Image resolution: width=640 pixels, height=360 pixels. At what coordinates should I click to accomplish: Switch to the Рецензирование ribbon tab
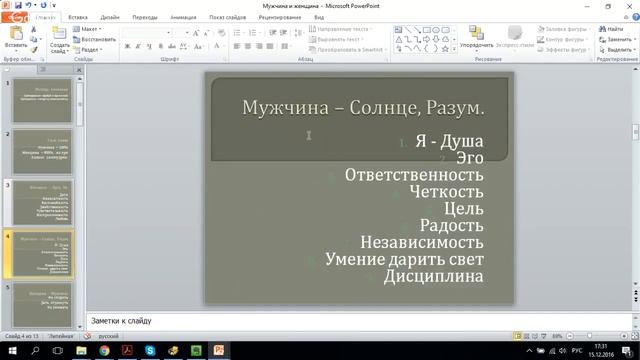pyautogui.click(x=280, y=18)
